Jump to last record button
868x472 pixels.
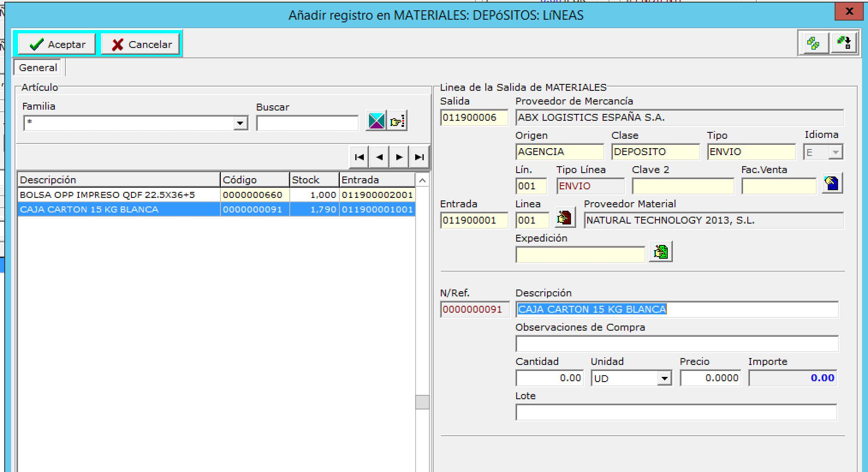coord(419,157)
